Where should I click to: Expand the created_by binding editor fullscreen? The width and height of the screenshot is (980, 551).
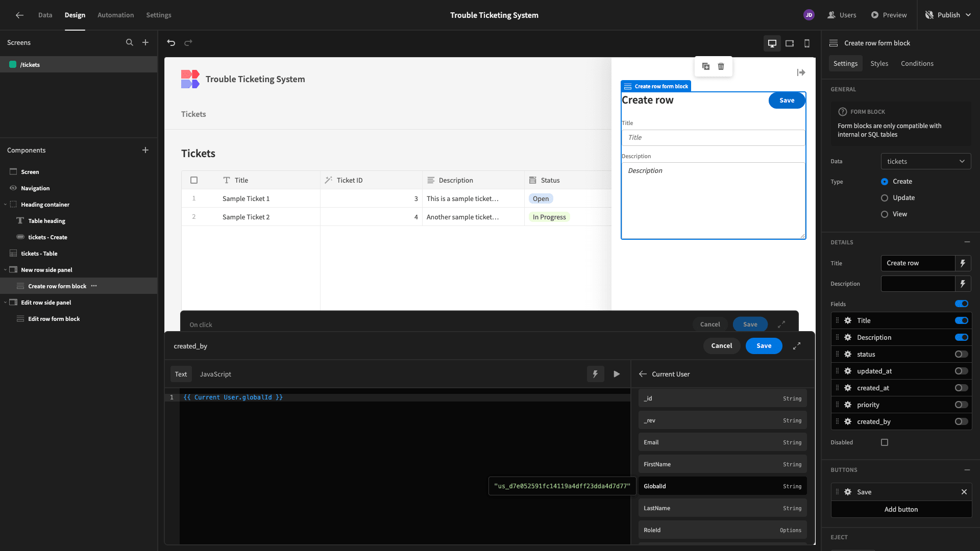[797, 346]
